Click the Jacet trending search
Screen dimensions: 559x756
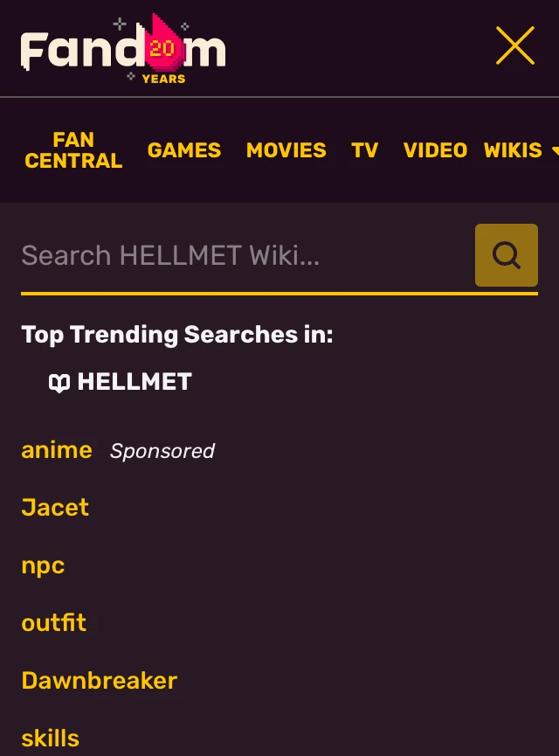pos(55,508)
